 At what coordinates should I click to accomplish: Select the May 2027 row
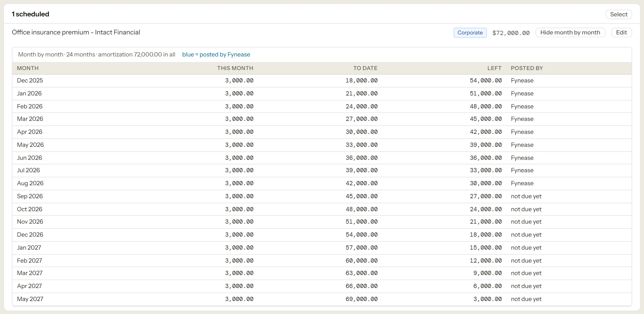coord(322,299)
